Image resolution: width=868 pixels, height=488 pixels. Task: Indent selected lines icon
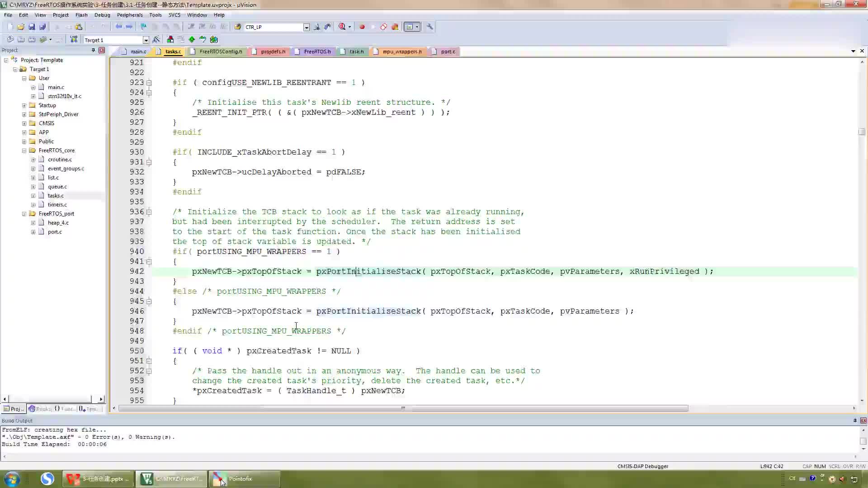tap(191, 27)
